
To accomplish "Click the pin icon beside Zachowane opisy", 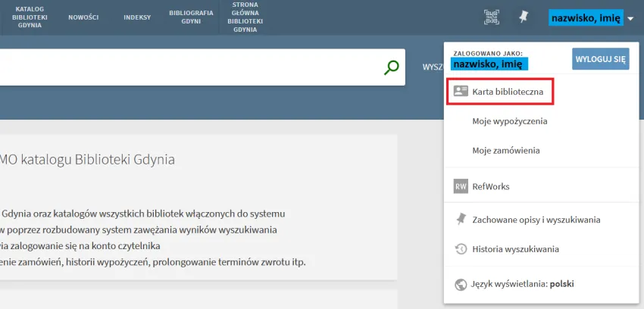I will click(x=461, y=220).
